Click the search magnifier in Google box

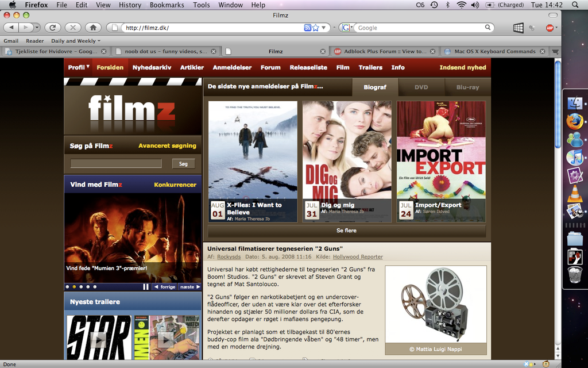488,28
